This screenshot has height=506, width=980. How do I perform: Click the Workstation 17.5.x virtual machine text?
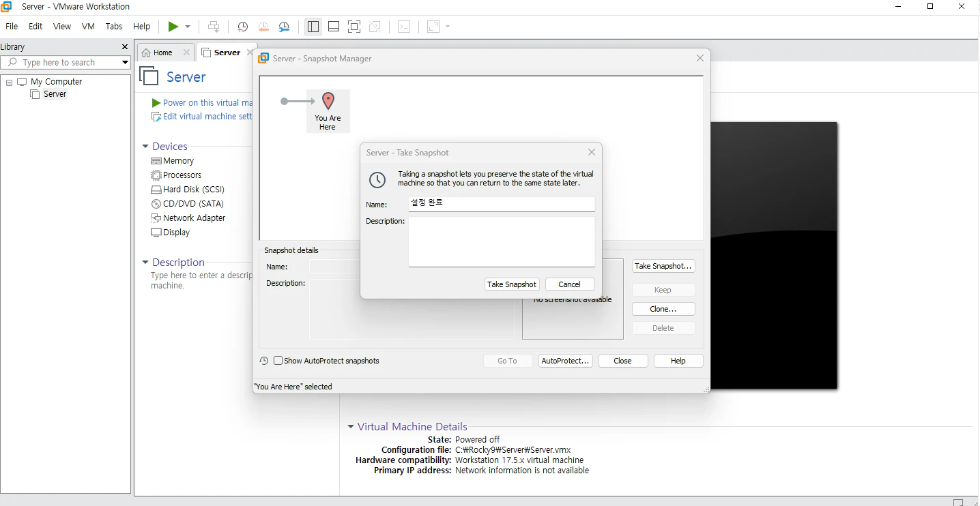519,460
